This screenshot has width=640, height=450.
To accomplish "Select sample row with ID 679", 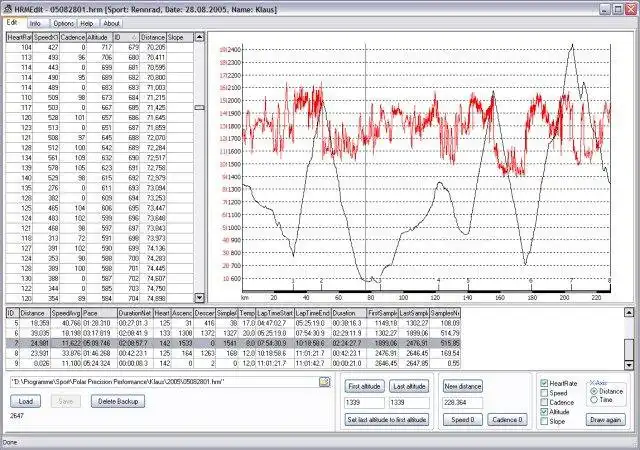I will pyautogui.click(x=100, y=47).
